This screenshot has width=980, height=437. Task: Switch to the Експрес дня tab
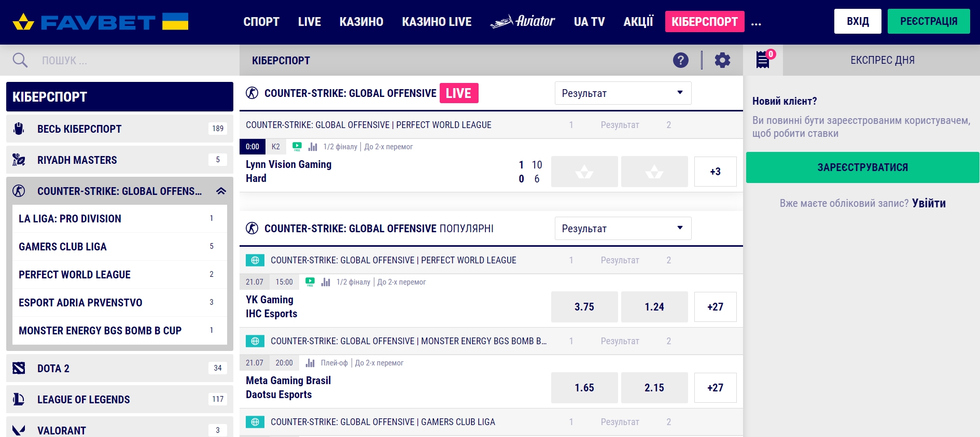[882, 60]
